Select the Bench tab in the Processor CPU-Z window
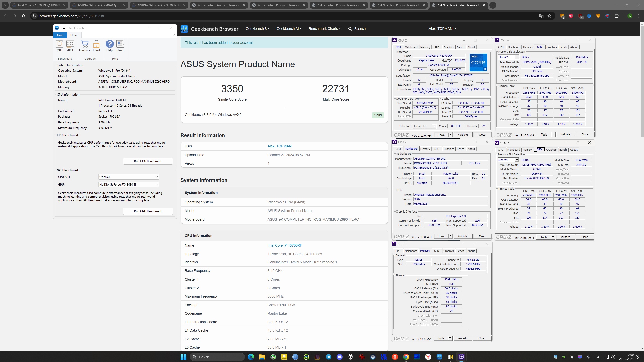 tap(460, 47)
